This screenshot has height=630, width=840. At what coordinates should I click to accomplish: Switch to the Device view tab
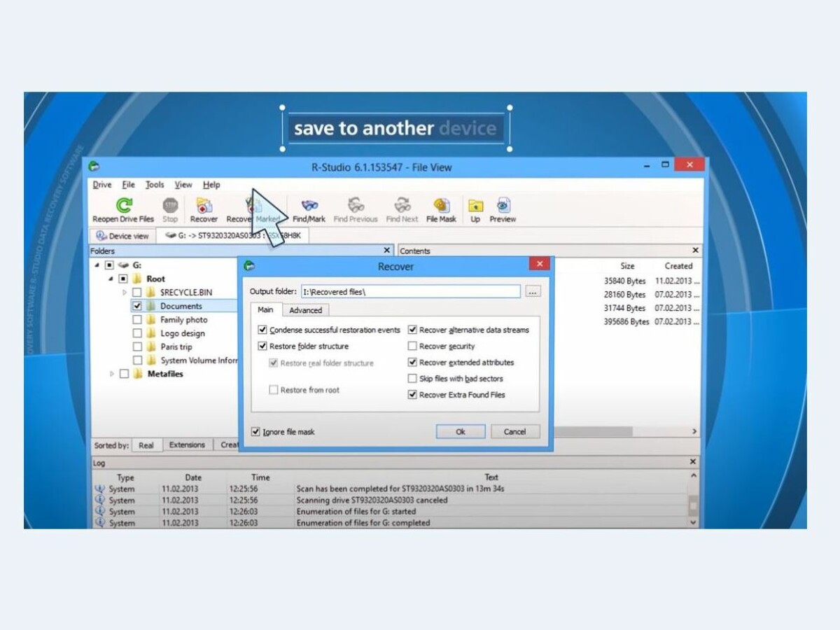(122, 236)
